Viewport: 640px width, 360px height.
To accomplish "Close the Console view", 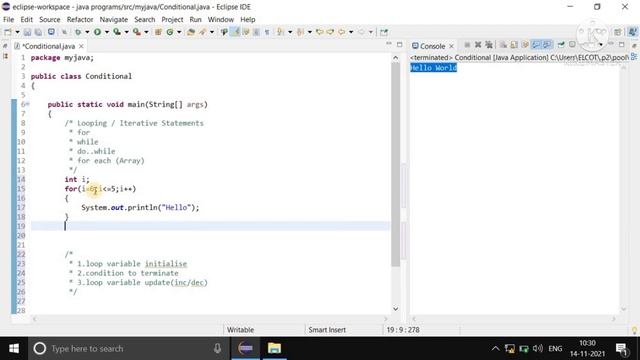I will pyautogui.click(x=451, y=46).
